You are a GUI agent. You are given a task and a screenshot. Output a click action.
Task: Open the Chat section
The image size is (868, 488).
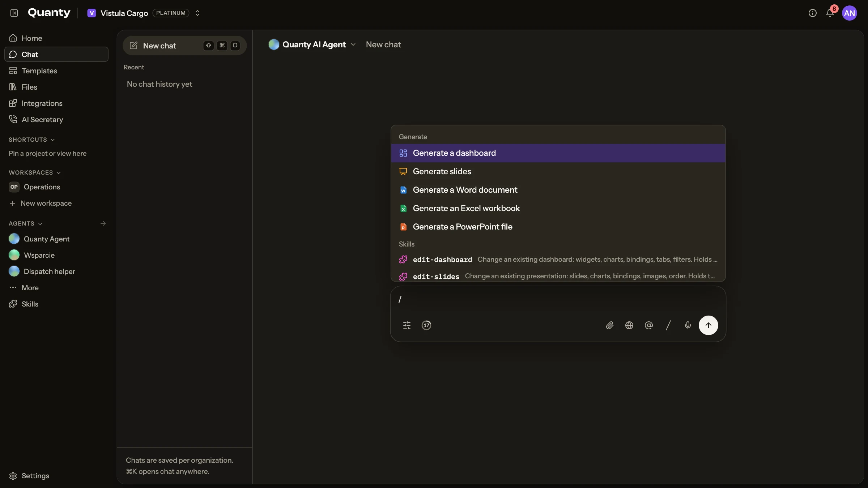pos(56,54)
